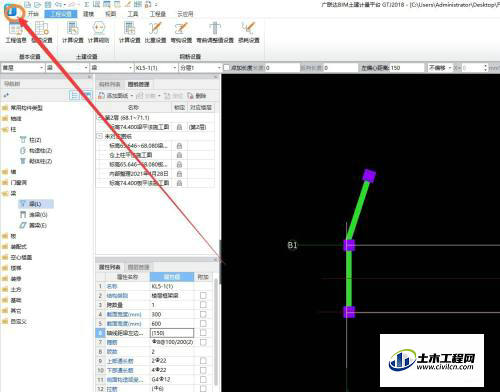Image resolution: width=500 pixels, height=392 pixels.
Task: Switch to 构件列表 panel tab
Action: (109, 84)
